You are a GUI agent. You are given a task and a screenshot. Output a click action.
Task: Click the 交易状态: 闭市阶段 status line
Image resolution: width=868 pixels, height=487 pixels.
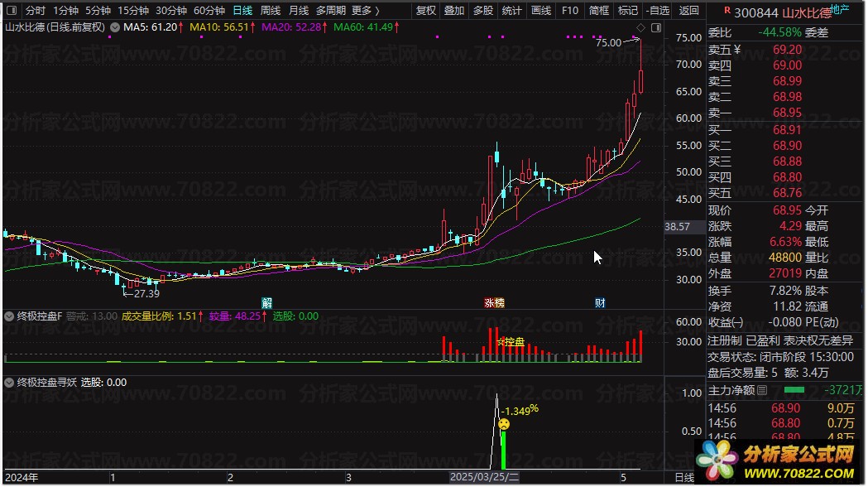pos(780,357)
